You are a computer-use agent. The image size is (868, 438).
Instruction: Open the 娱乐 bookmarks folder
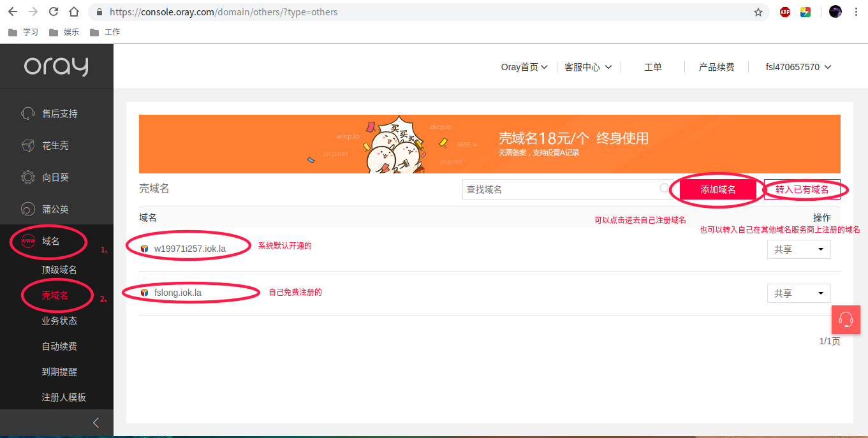coord(64,32)
